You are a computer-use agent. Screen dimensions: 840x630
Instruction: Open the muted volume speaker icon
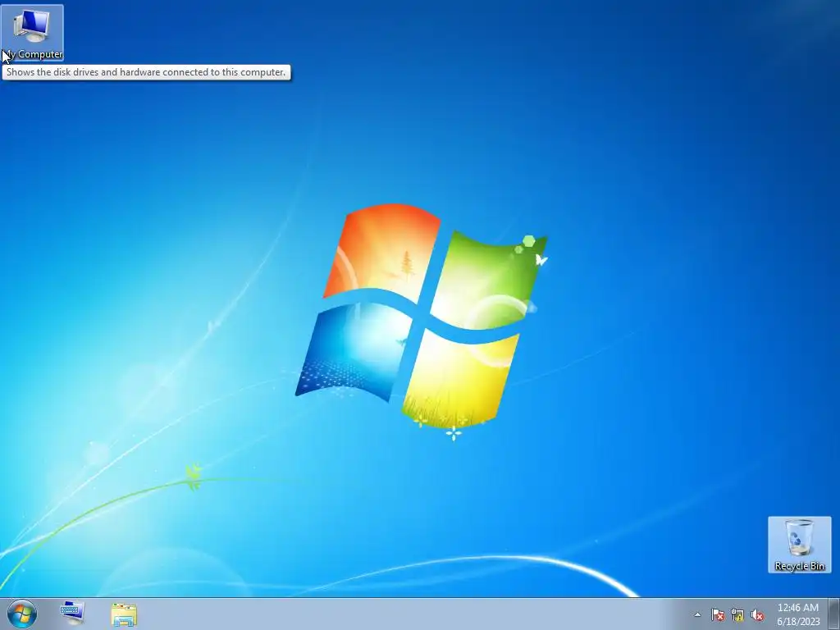[x=757, y=614]
